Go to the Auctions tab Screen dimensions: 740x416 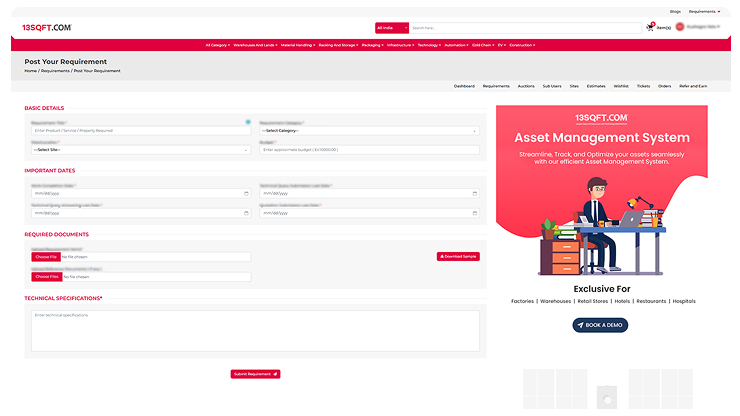click(526, 86)
